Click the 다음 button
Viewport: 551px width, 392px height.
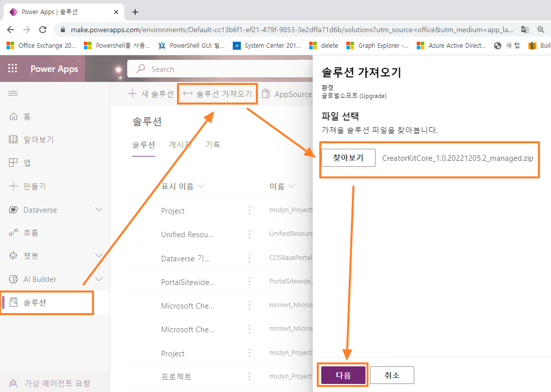[343, 375]
